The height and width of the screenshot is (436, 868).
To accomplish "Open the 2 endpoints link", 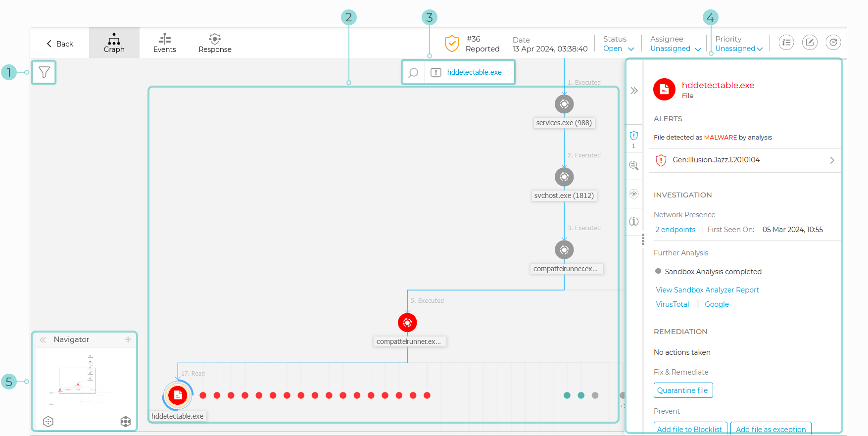I will (x=675, y=230).
